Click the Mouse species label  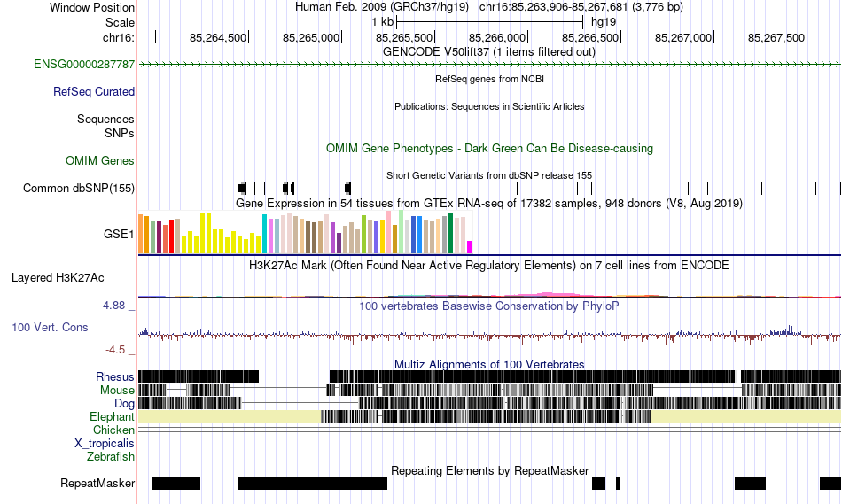(x=117, y=391)
